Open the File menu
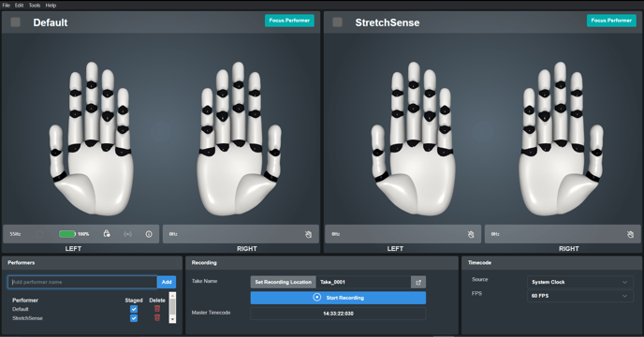 (7, 6)
